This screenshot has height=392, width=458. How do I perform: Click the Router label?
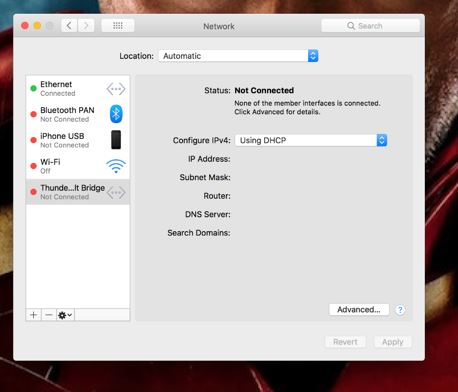tap(217, 196)
